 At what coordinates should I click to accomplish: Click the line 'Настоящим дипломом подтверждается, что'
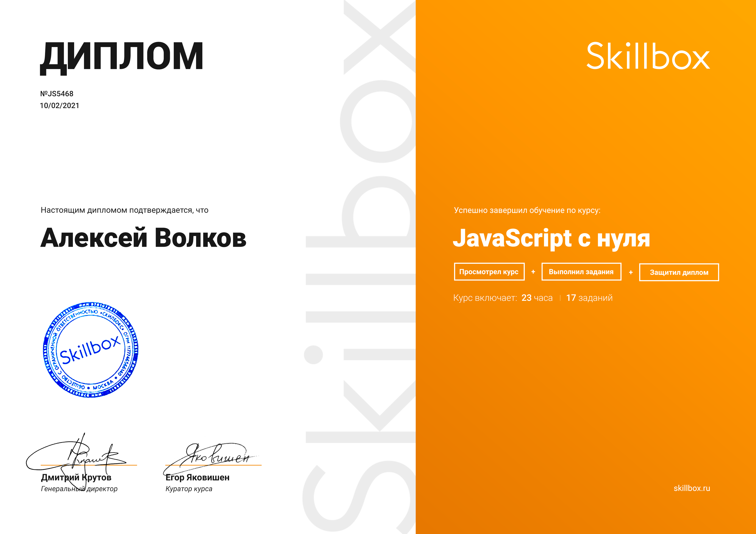click(125, 210)
